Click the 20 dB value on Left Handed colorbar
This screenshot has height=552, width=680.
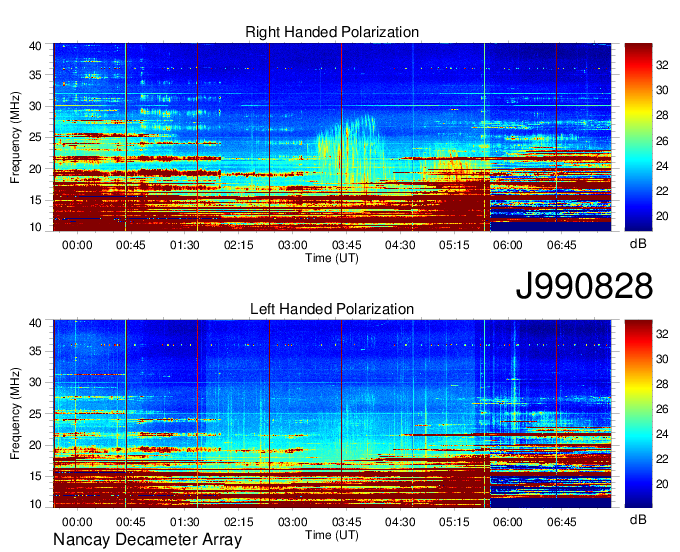tap(662, 484)
